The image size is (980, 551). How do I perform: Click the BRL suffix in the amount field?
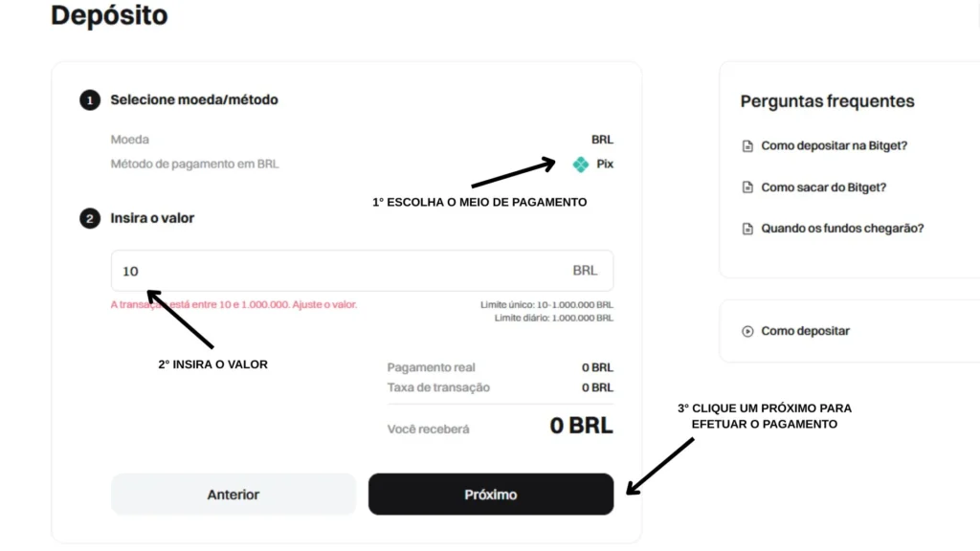585,271
